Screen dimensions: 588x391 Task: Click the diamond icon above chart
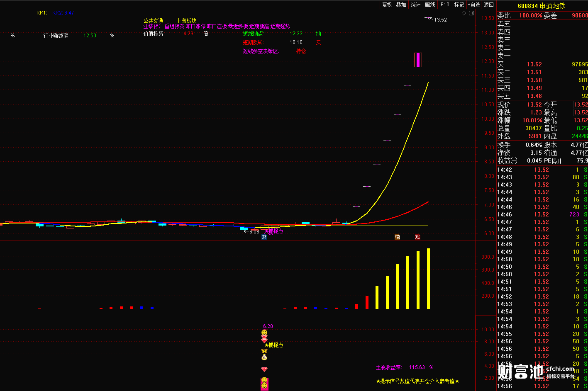464,13
